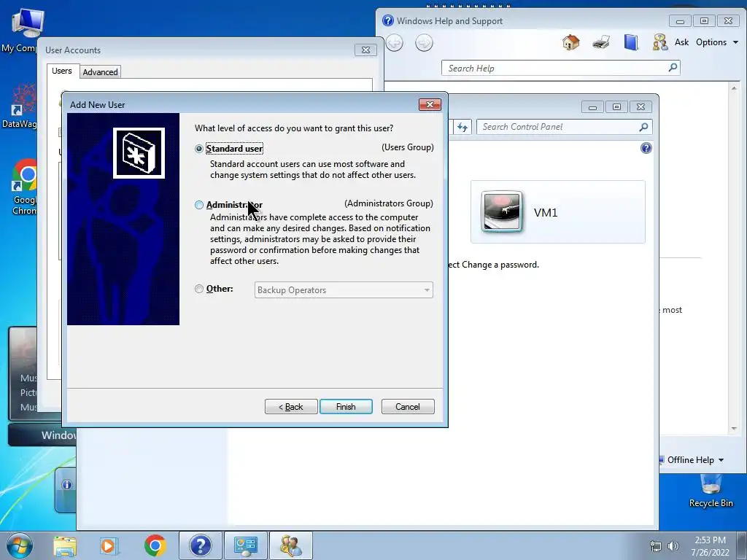Image resolution: width=747 pixels, height=560 pixels.
Task: Click the Ask support people icon
Action: [x=659, y=42]
